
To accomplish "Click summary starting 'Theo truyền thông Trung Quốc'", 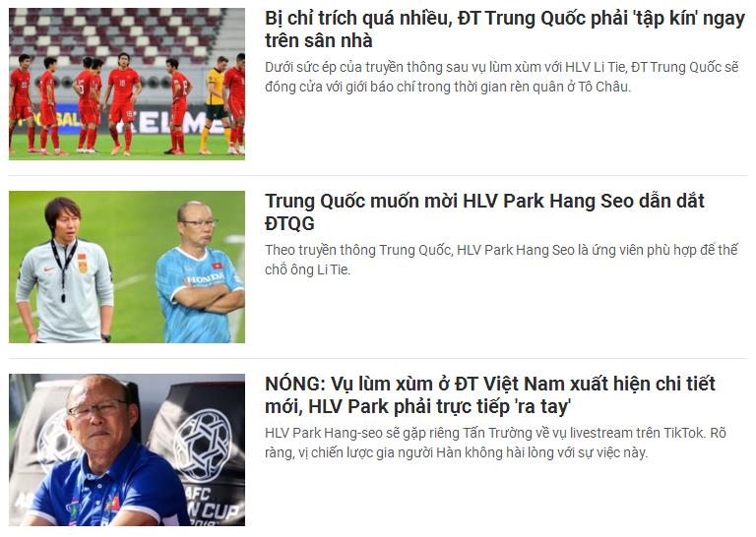I will click(x=501, y=260).
